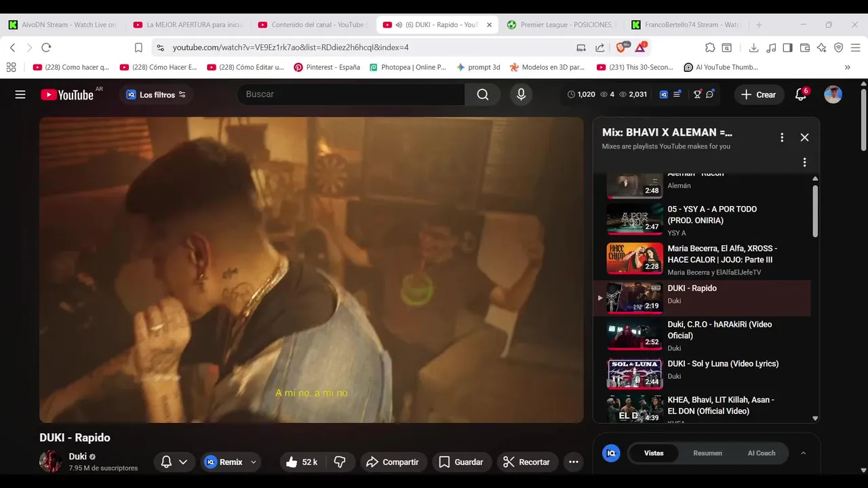Open Duki channel avatar below the video
This screenshot has width=868, height=488.
[51, 462]
